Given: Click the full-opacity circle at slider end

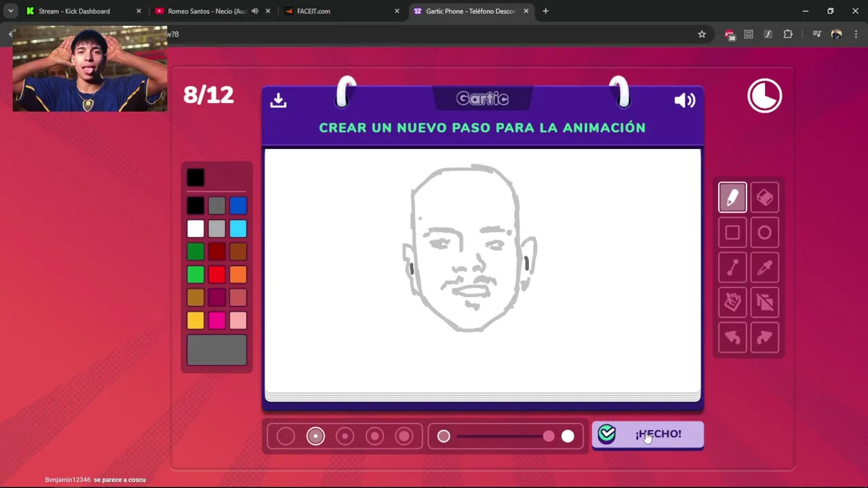Looking at the screenshot, I should (x=568, y=436).
